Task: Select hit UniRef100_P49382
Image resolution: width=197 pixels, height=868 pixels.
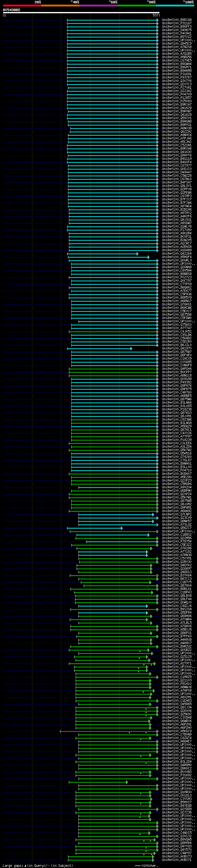Action: pos(176,382)
